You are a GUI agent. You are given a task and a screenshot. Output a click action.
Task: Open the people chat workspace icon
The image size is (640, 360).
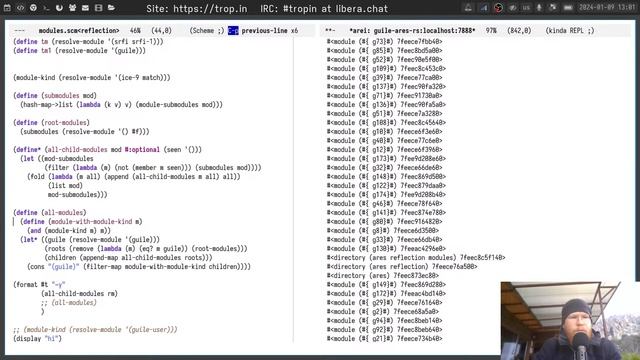(72, 8)
